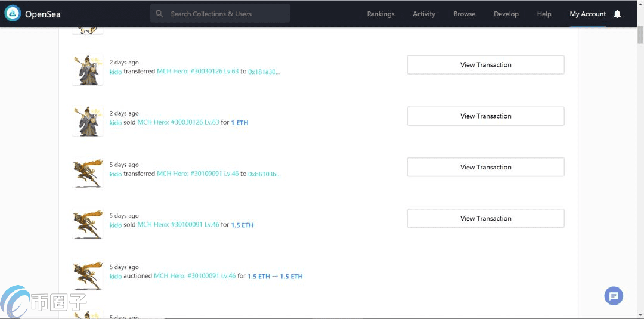644x319 pixels.
Task: Open hero thumbnail in auctioned row
Action: pyautogui.click(x=88, y=275)
